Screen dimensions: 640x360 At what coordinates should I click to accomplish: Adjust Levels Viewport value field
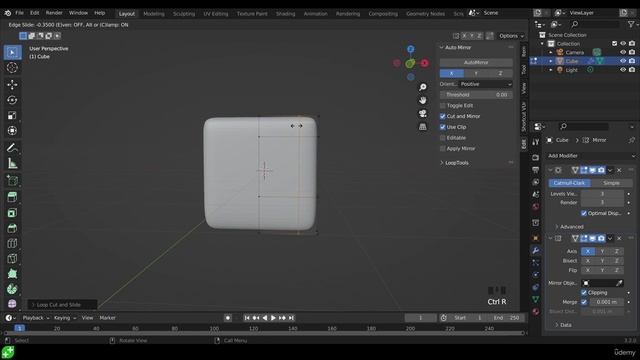point(602,194)
